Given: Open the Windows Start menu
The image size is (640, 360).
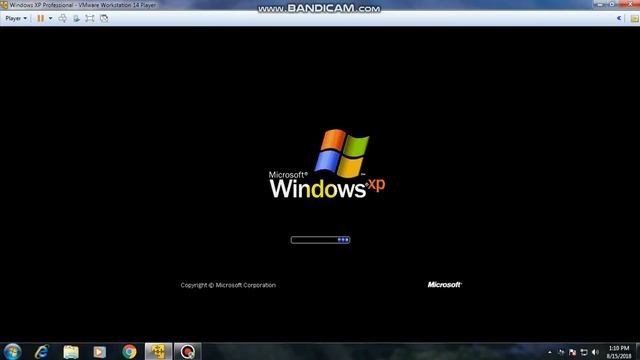Looking at the screenshot, I should tap(12, 351).
